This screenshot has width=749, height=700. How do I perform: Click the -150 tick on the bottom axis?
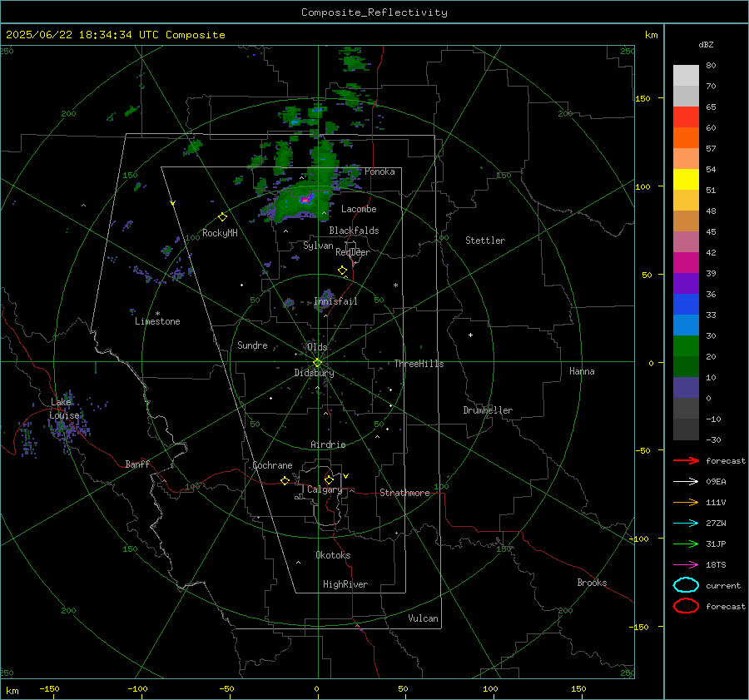pos(49,688)
